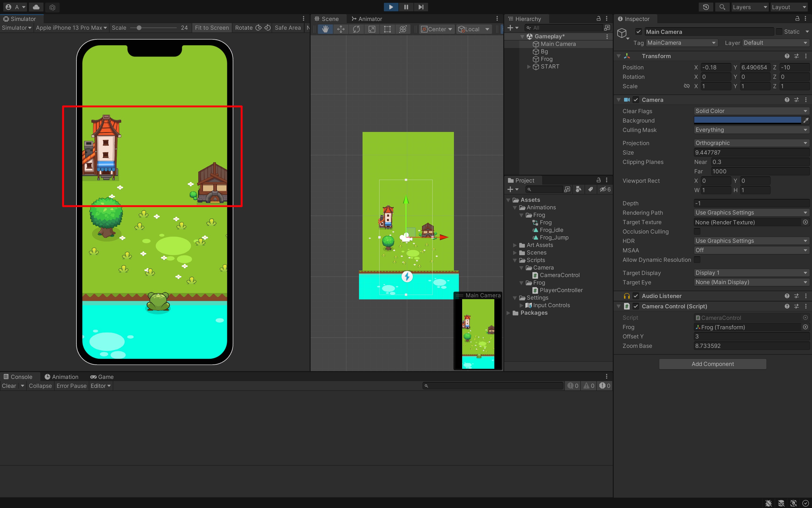Click the Camera Size input field
Screen dimensions: 812x508
click(x=752, y=153)
